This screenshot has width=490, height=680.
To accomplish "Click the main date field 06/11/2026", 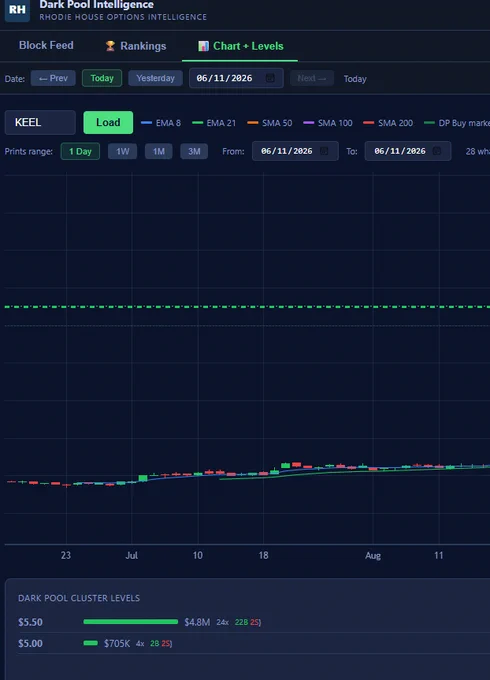I will 236,78.
